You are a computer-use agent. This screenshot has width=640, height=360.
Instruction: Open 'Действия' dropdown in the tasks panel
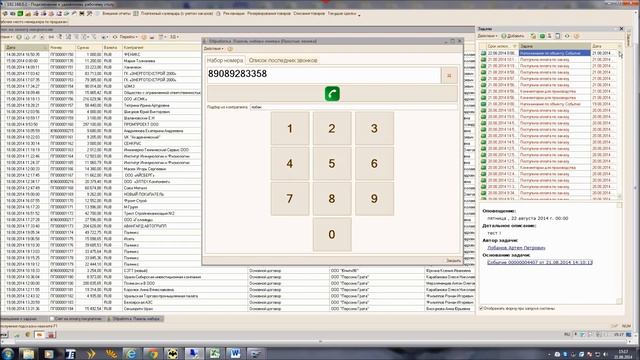[x=488, y=36]
